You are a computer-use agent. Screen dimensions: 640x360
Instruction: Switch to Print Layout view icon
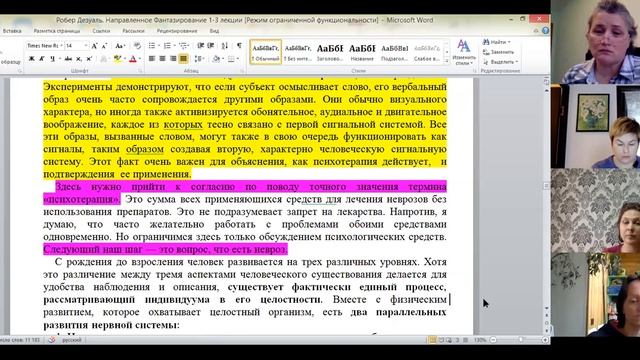pyautogui.click(x=432, y=340)
